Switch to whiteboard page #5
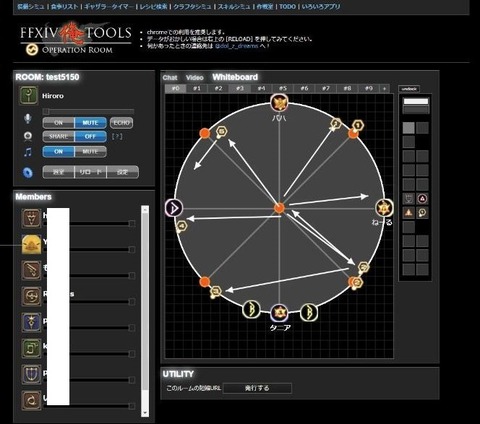The image size is (480, 424). point(283,89)
